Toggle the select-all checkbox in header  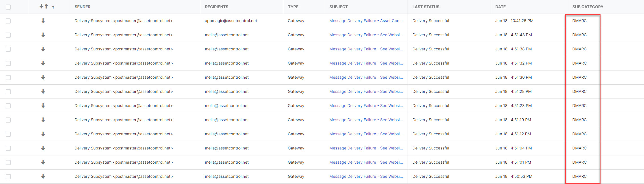(8, 7)
